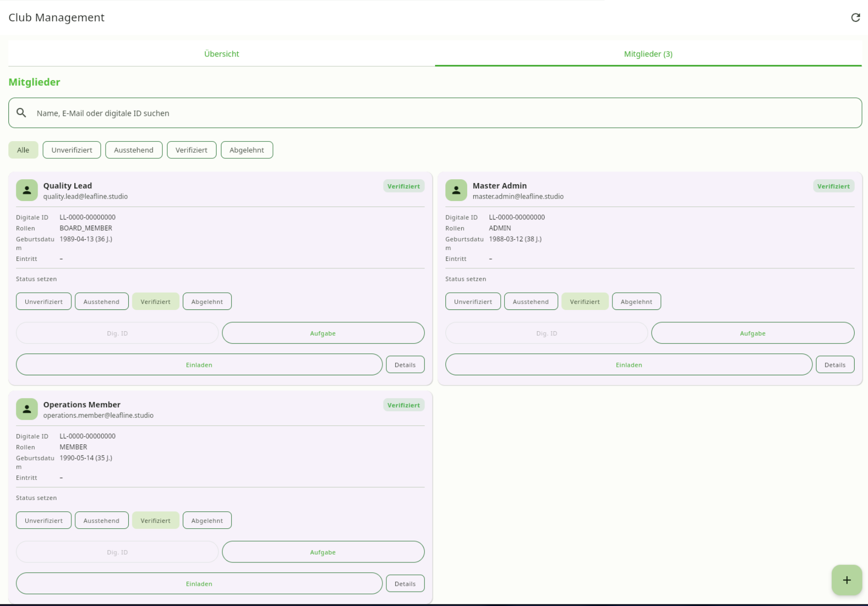Click the refresh icon in the header
The image size is (868, 606).
855,18
